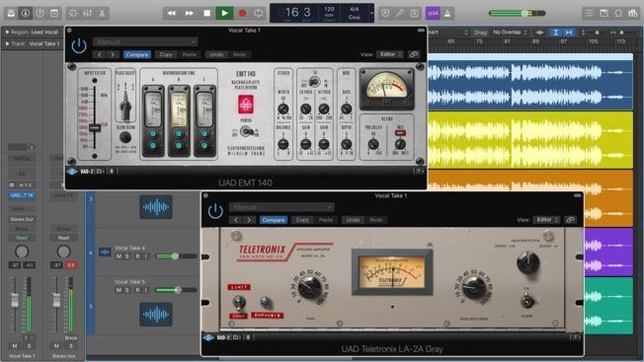
Task: Start playback with green Play button
Action: (x=224, y=13)
